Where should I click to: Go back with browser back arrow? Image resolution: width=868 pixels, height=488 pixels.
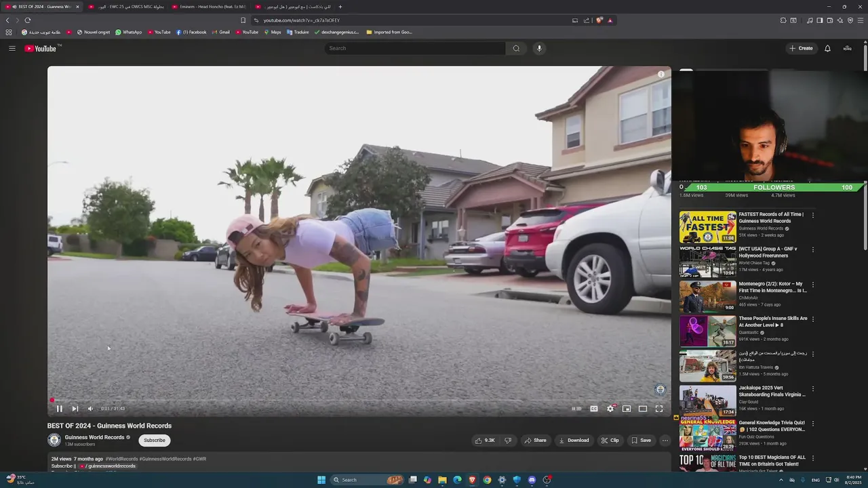[7, 20]
